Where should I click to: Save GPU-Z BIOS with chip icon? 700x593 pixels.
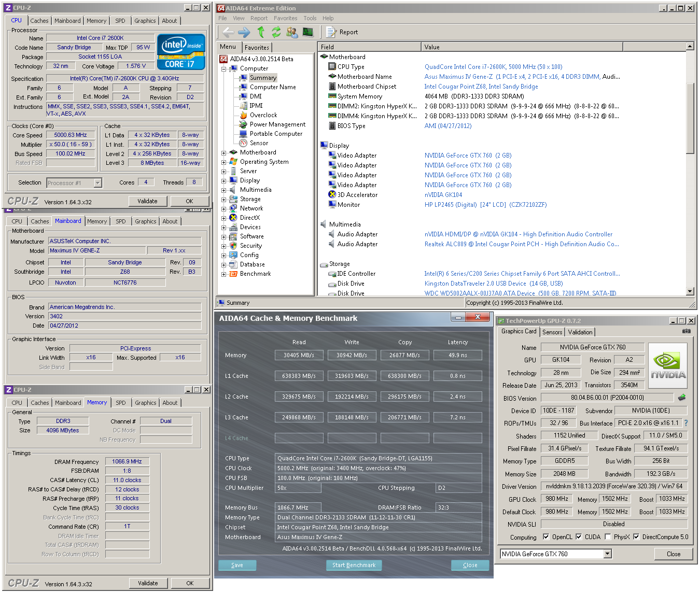click(682, 398)
